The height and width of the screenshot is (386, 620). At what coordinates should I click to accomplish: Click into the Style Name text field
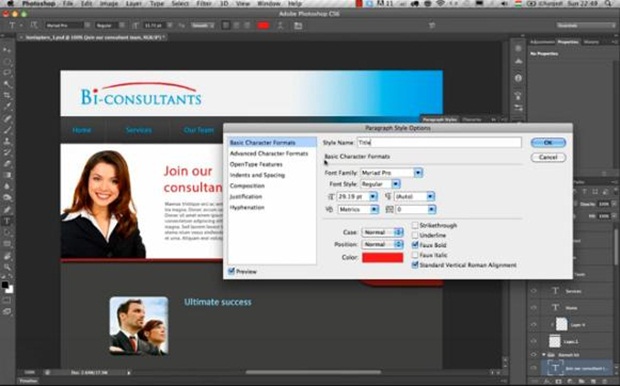439,143
